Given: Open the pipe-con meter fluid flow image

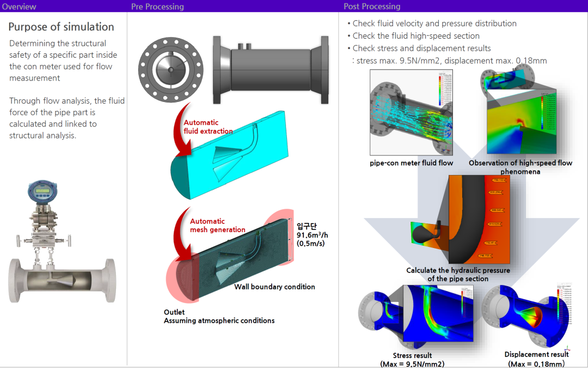Looking at the screenshot, I should coord(411,115).
